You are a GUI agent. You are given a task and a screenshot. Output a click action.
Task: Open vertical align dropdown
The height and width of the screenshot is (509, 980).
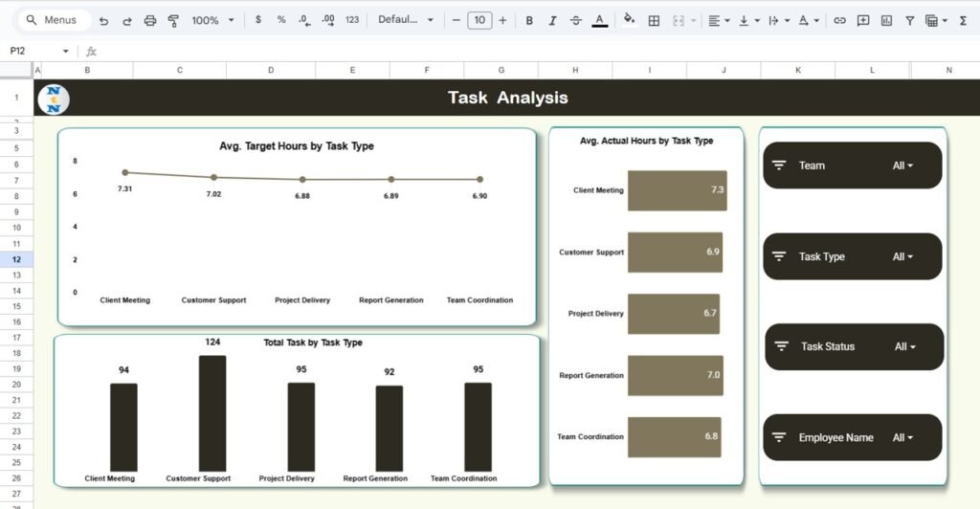point(748,21)
